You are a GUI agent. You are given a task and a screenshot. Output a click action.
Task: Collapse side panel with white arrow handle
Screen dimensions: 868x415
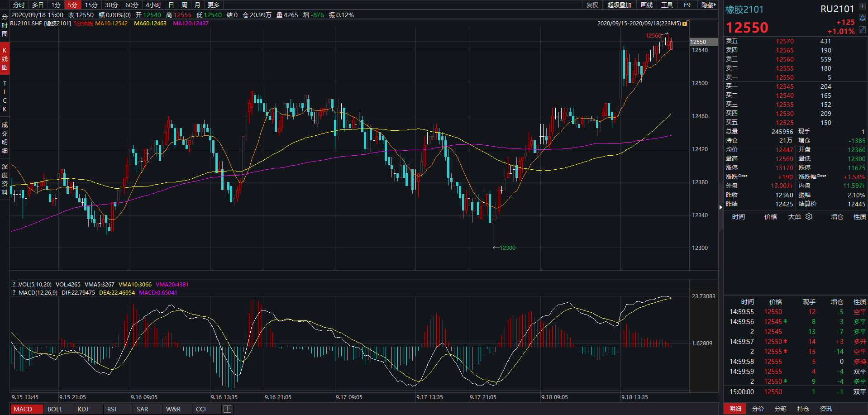click(720, 207)
